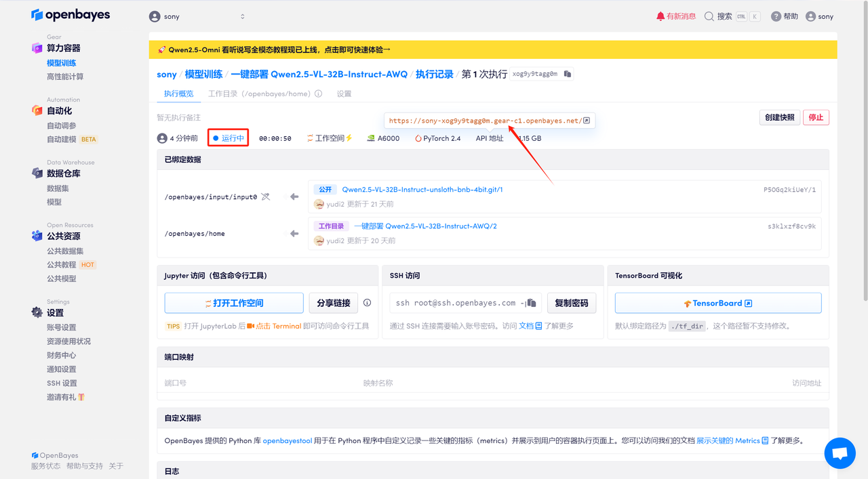
Task: Click the 创建快照 button
Action: coord(780,117)
